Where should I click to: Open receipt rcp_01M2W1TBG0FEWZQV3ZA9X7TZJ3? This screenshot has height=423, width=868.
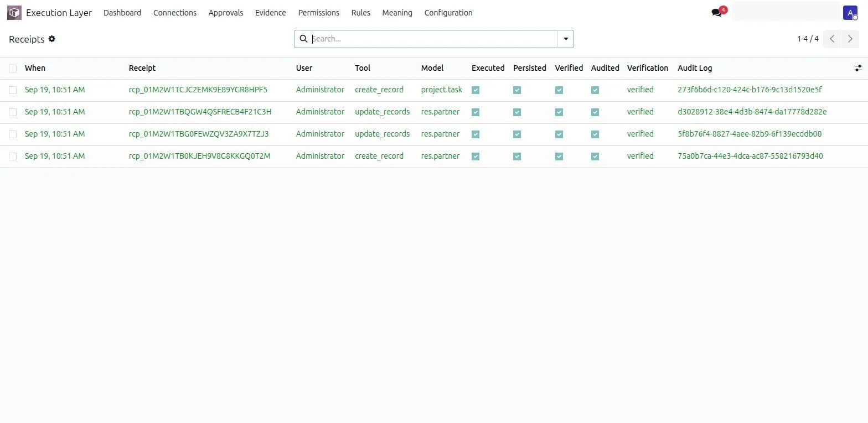199,134
